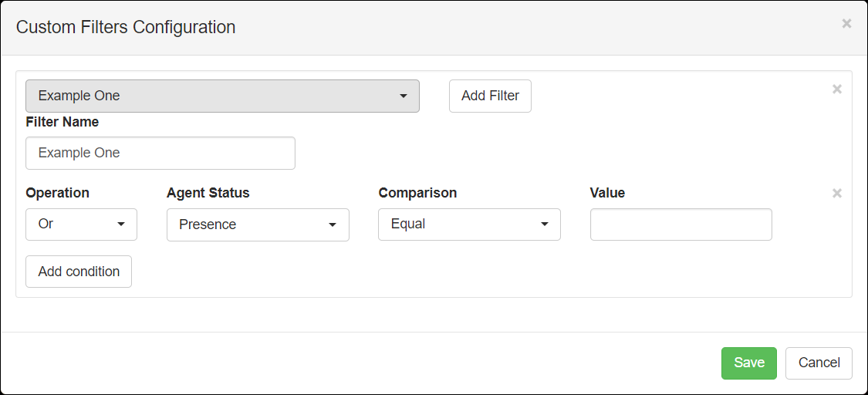Cancel the filter configuration changes

(x=819, y=363)
